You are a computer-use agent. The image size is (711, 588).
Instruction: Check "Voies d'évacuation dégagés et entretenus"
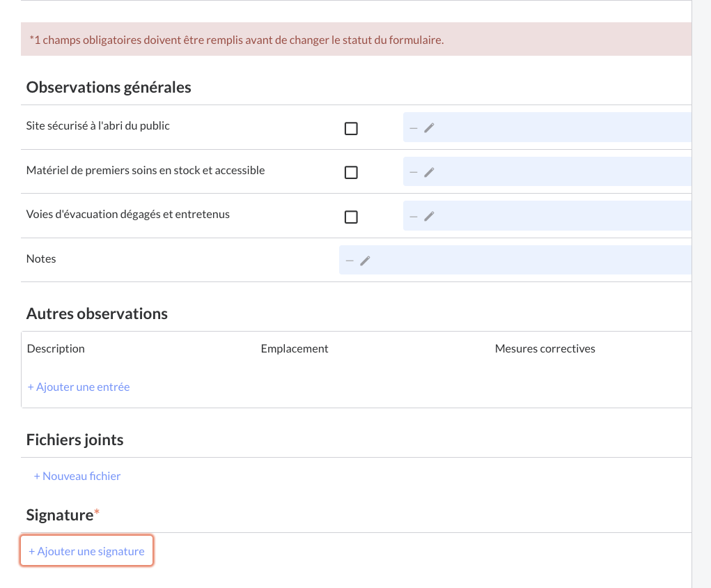[351, 217]
